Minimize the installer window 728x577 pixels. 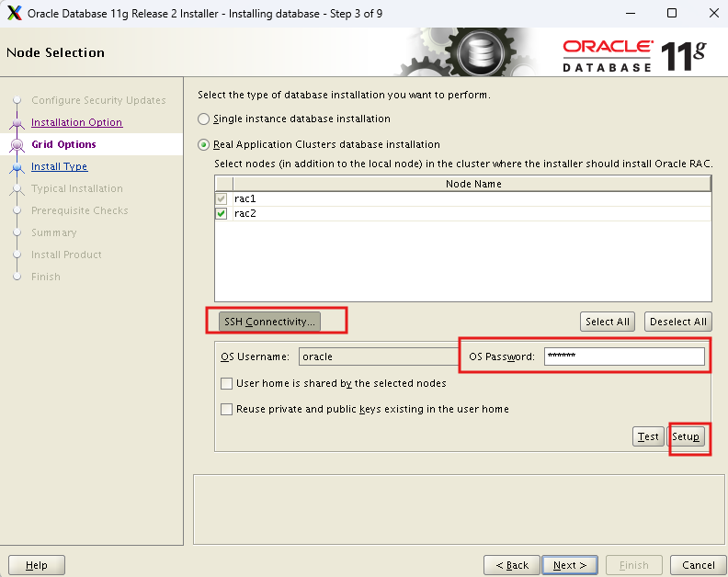point(631,13)
